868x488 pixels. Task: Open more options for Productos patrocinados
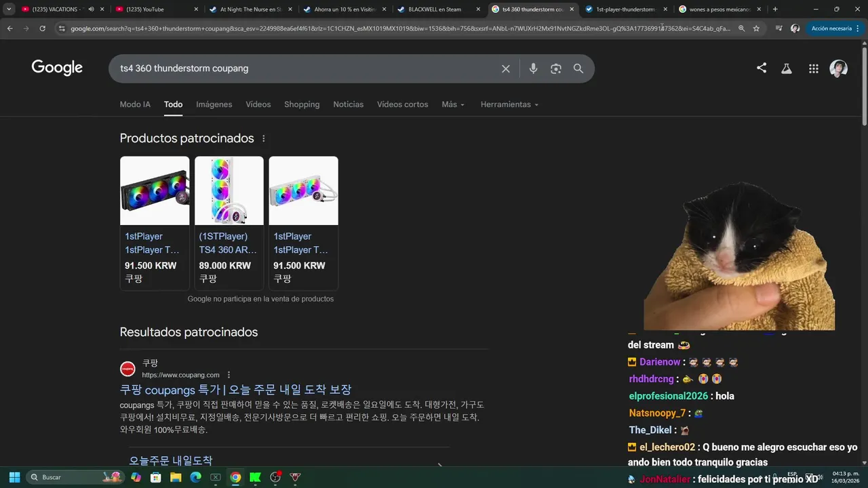(x=264, y=138)
